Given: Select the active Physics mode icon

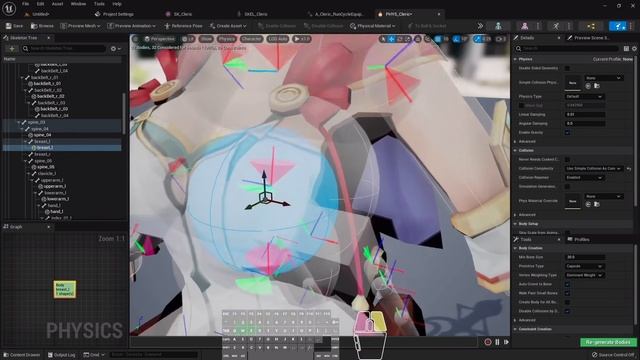Looking at the screenshot, I should [x=618, y=26].
